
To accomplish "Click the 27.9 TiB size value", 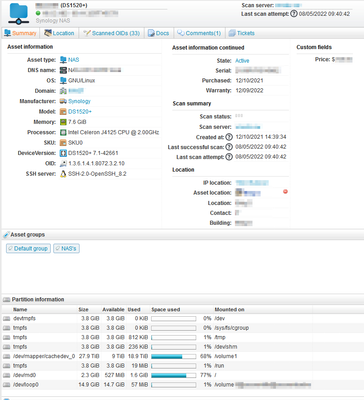I will pos(89,356).
